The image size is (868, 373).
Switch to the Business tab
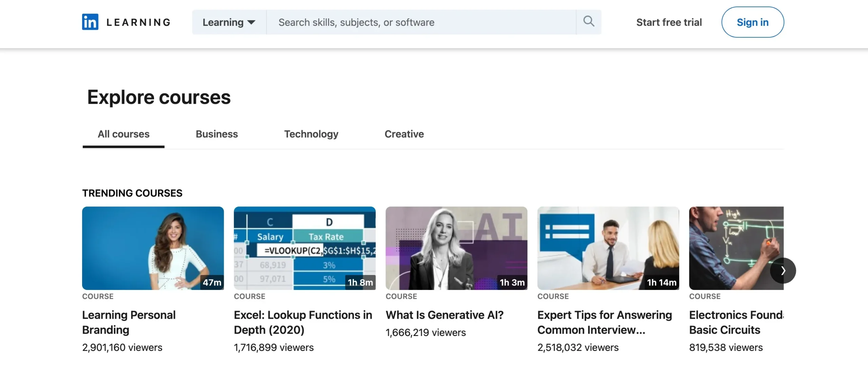point(217,134)
